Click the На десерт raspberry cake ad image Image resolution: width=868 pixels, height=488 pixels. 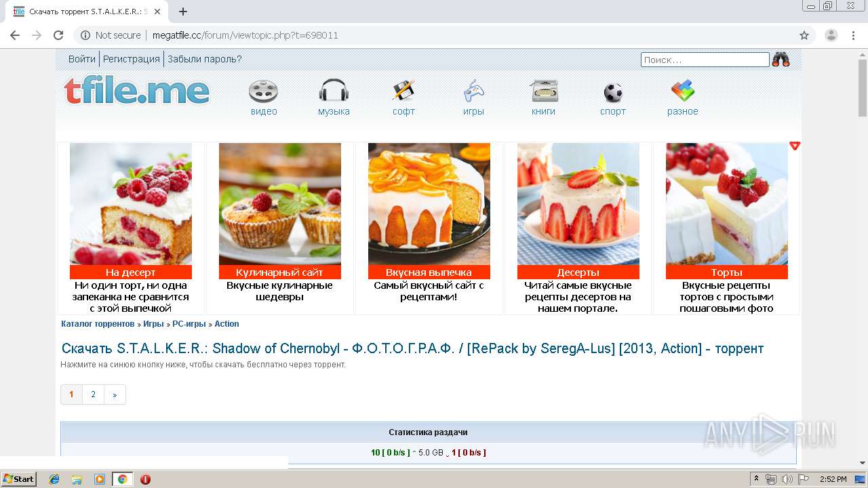(x=131, y=203)
